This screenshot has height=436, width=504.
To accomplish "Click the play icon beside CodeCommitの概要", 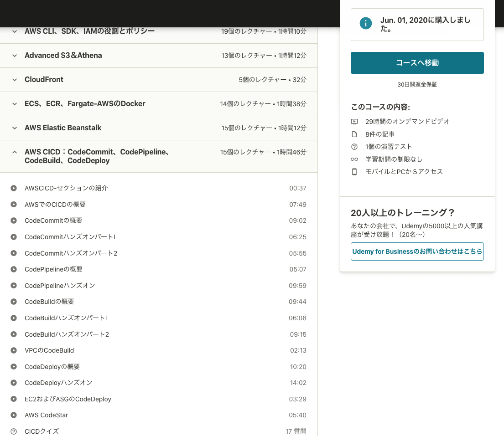I will 15,221.
